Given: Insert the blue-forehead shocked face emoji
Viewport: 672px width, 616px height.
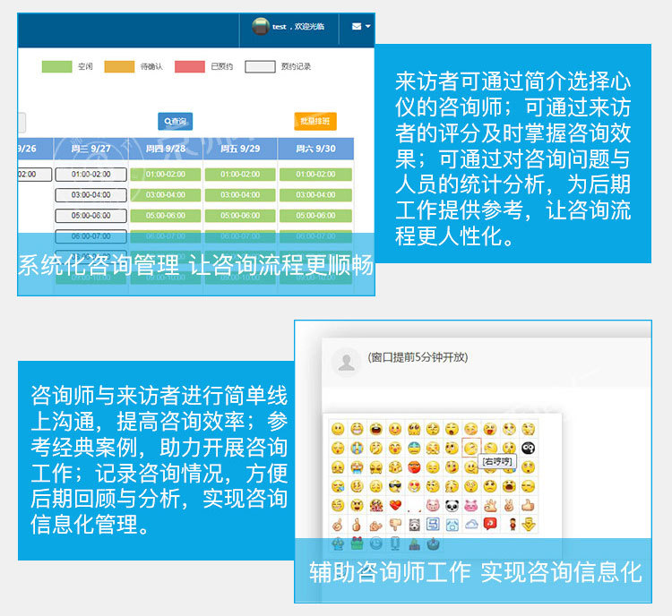Looking at the screenshot, I should tap(414, 448).
